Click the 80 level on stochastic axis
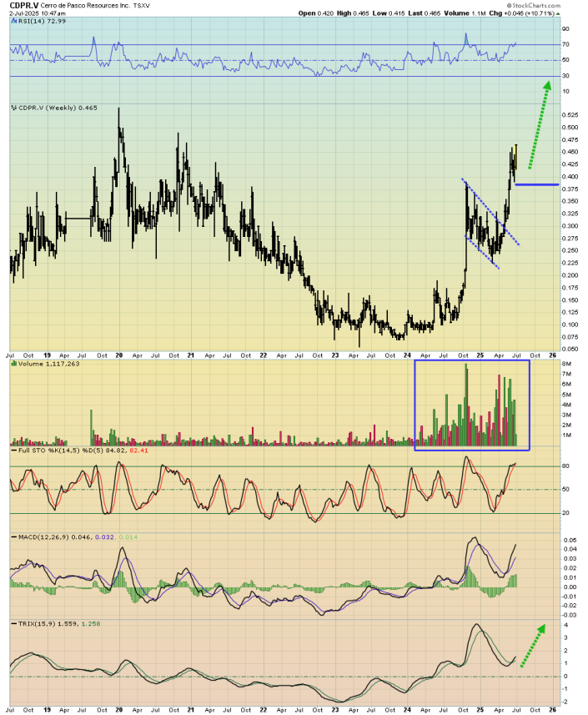 565,466
